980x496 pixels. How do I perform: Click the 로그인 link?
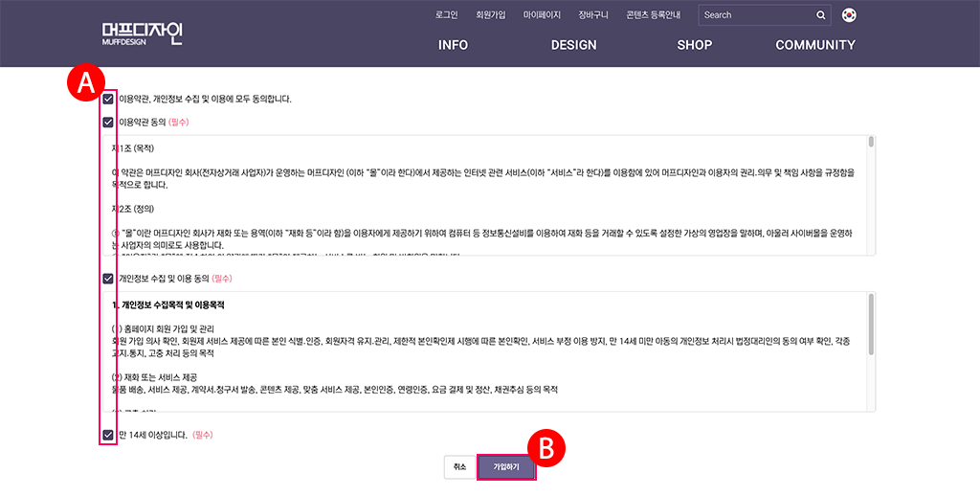tap(447, 15)
